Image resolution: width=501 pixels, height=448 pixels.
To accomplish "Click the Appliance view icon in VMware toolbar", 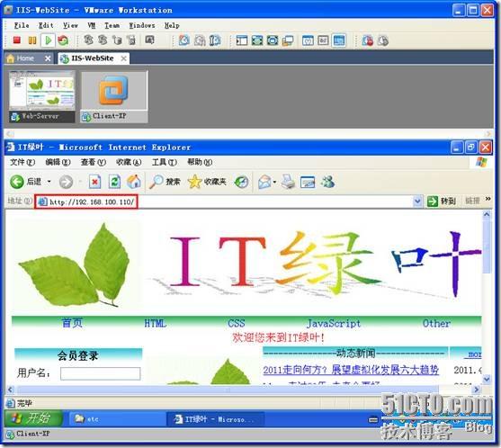I will click(x=323, y=40).
